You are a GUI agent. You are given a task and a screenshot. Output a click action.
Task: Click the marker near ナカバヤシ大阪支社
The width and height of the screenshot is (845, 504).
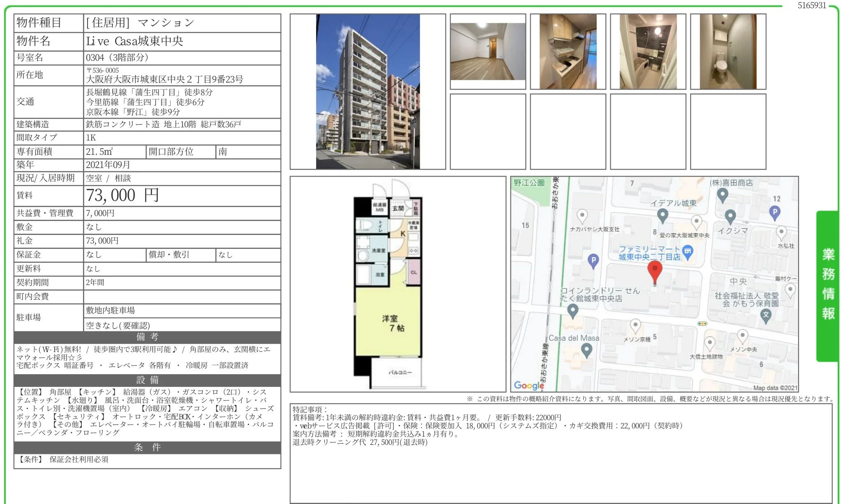pyautogui.click(x=582, y=216)
